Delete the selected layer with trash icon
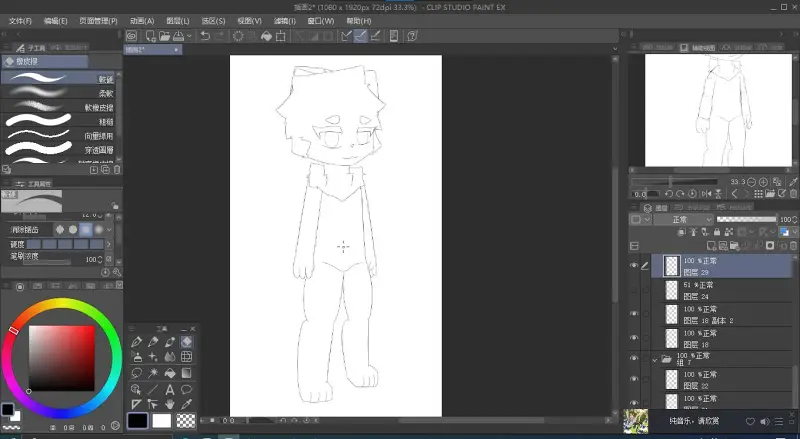Screen dimensions: 800x439 (x=793, y=246)
